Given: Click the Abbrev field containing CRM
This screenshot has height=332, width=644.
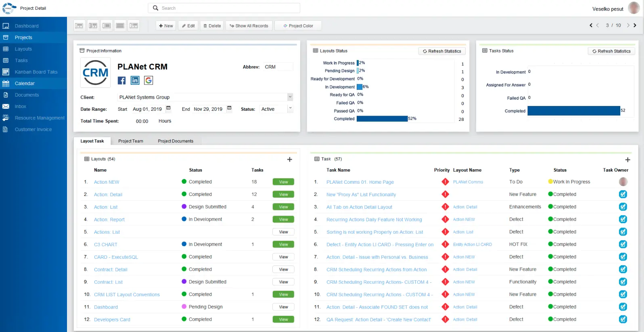Looking at the screenshot, I should (278, 67).
